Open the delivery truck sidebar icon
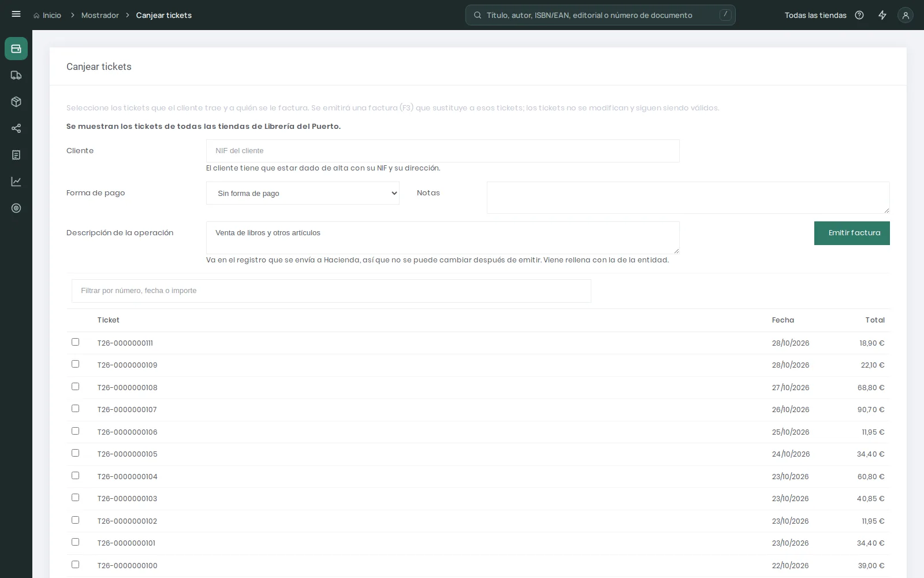This screenshot has width=924, height=578. click(16, 75)
